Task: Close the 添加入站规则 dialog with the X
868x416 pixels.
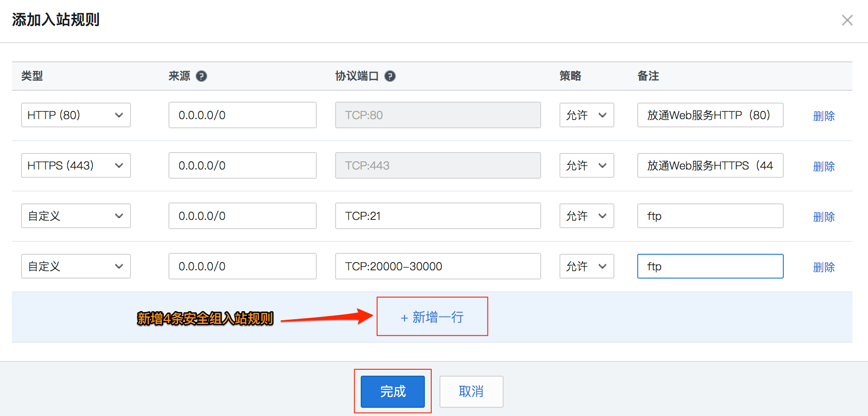Action: (x=847, y=20)
